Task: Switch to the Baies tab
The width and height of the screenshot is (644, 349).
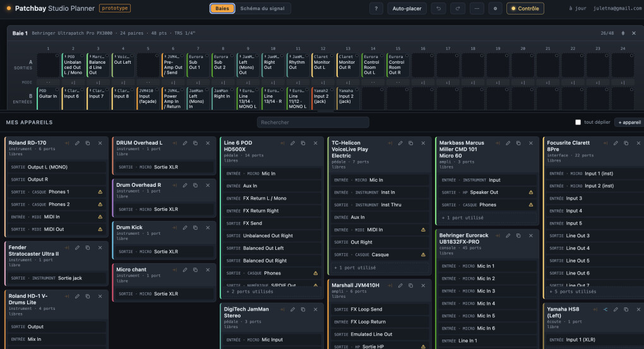Action: tap(222, 9)
